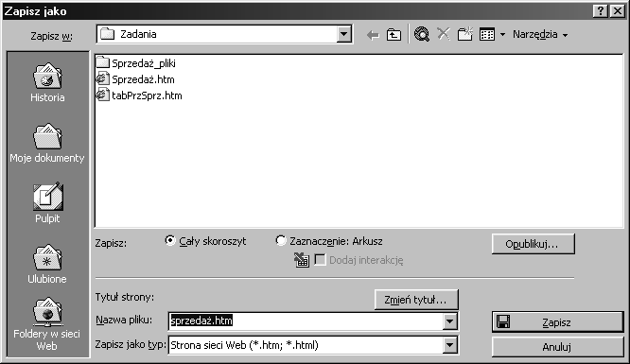Create a new folder
The image size is (630, 364).
coord(464,35)
